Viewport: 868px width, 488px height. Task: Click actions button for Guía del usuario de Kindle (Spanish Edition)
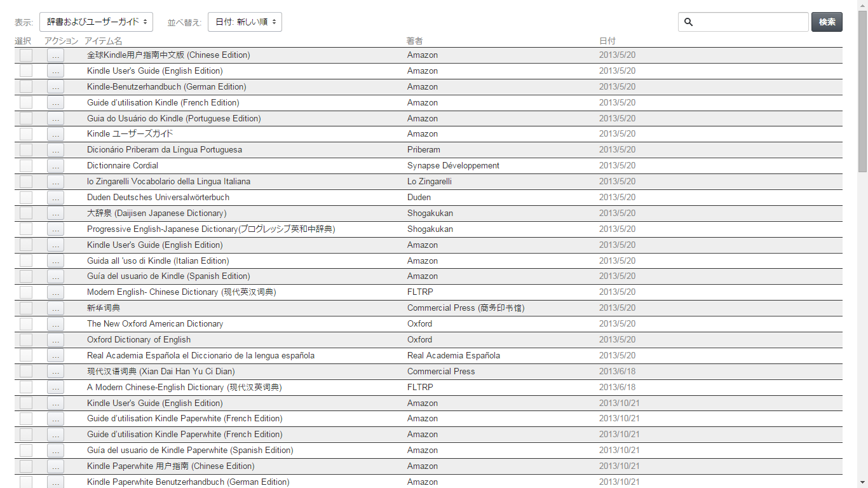(x=55, y=276)
